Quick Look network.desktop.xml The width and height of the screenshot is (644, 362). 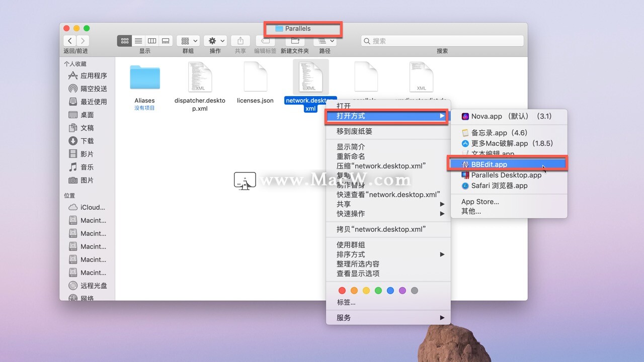pyautogui.click(x=388, y=195)
